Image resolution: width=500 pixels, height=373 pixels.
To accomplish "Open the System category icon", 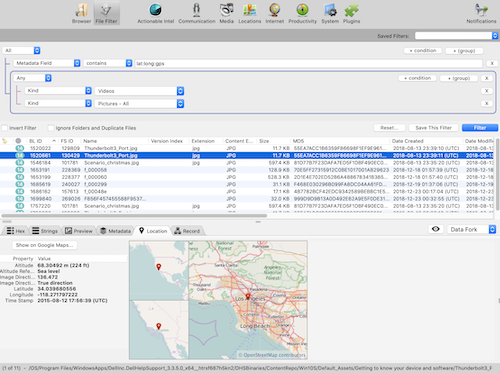I will [x=330, y=13].
